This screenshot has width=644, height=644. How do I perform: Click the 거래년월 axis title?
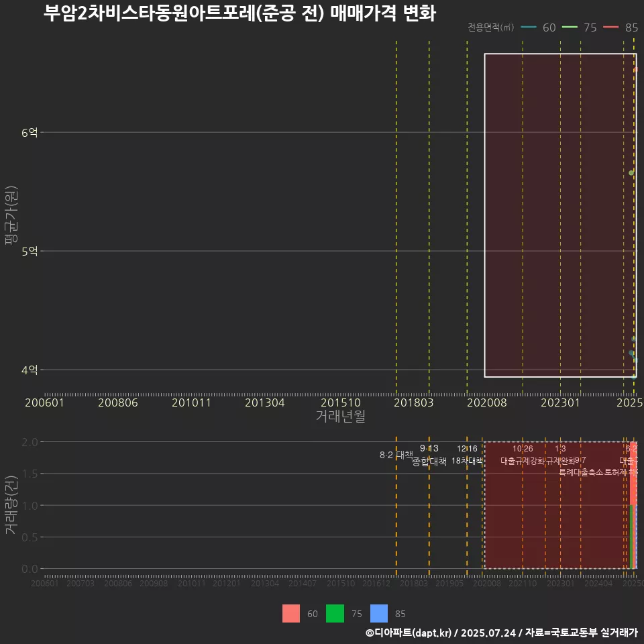[x=341, y=416]
